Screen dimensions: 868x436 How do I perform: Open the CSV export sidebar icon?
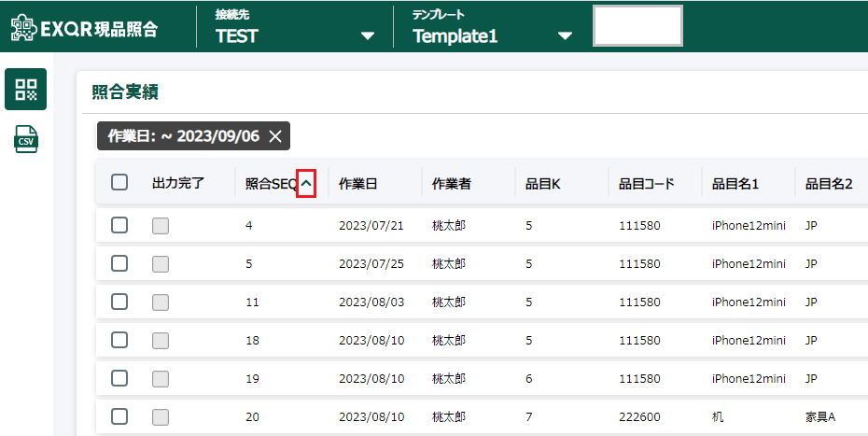coord(26,140)
